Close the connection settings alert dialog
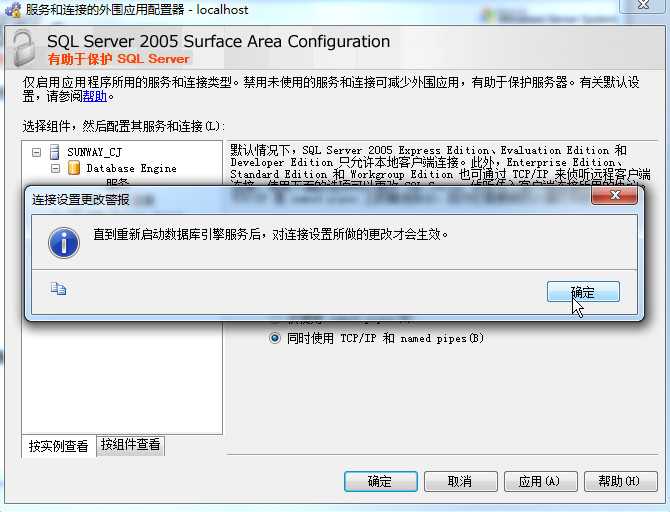The height and width of the screenshot is (512, 670). [x=614, y=195]
